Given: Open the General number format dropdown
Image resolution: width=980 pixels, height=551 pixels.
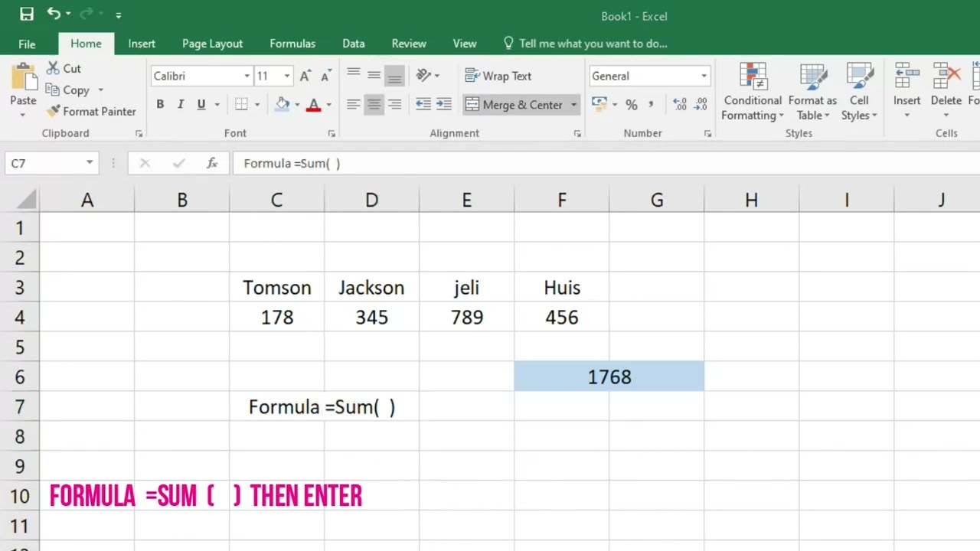Looking at the screenshot, I should pyautogui.click(x=704, y=76).
